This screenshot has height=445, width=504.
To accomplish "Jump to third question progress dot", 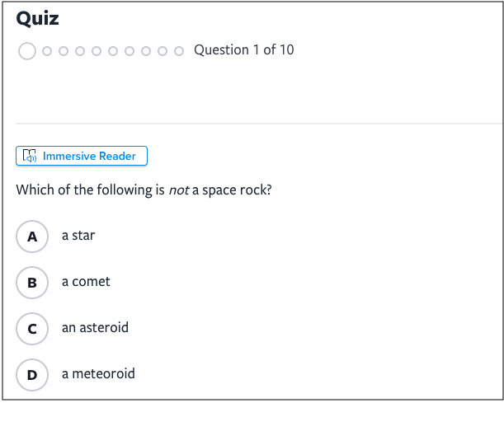I will point(64,51).
